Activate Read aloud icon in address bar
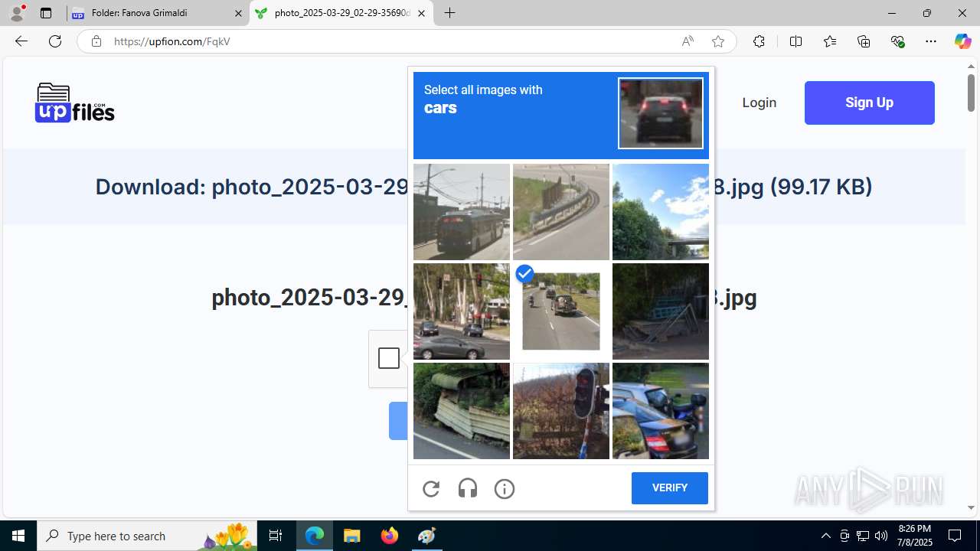Screen dimensions: 980x551 [x=688, y=41]
